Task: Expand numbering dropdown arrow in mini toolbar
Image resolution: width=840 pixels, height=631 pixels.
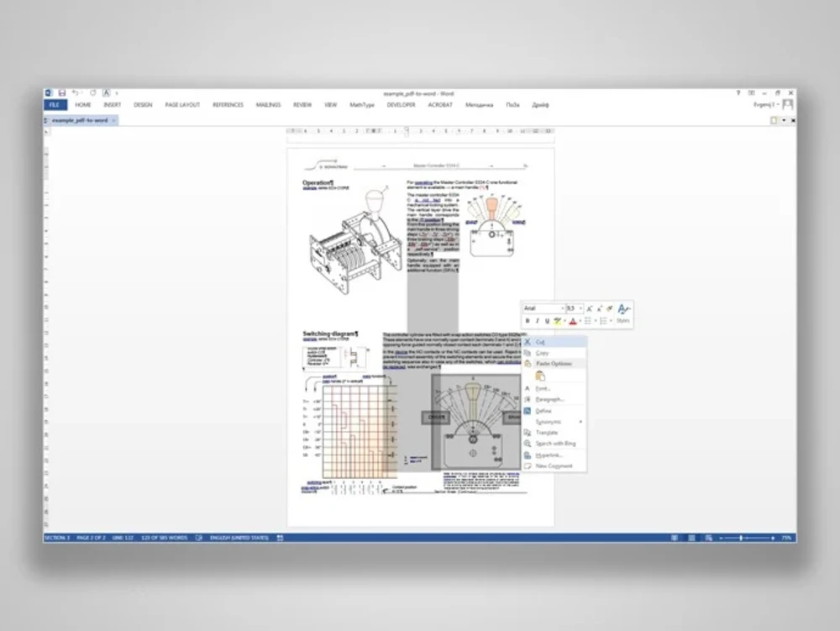Action: click(x=611, y=321)
